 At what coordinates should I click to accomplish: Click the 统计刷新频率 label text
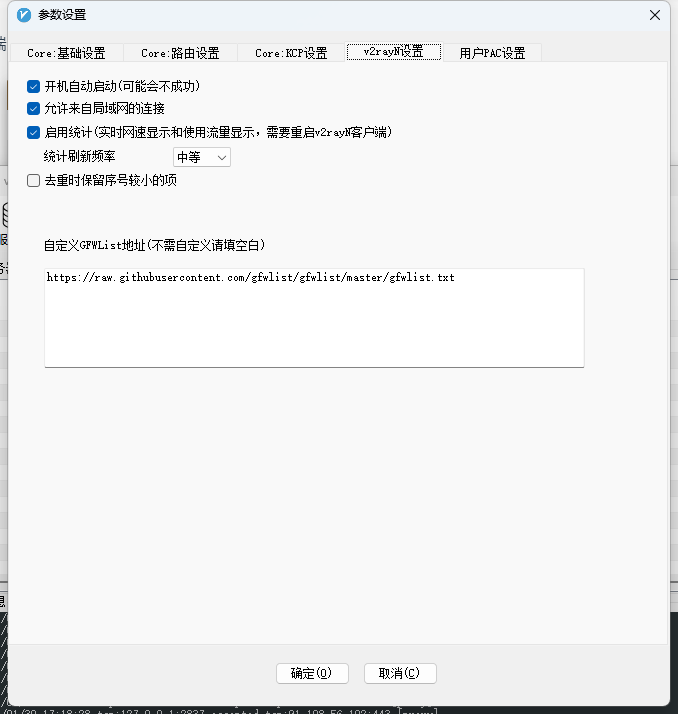(x=79, y=157)
